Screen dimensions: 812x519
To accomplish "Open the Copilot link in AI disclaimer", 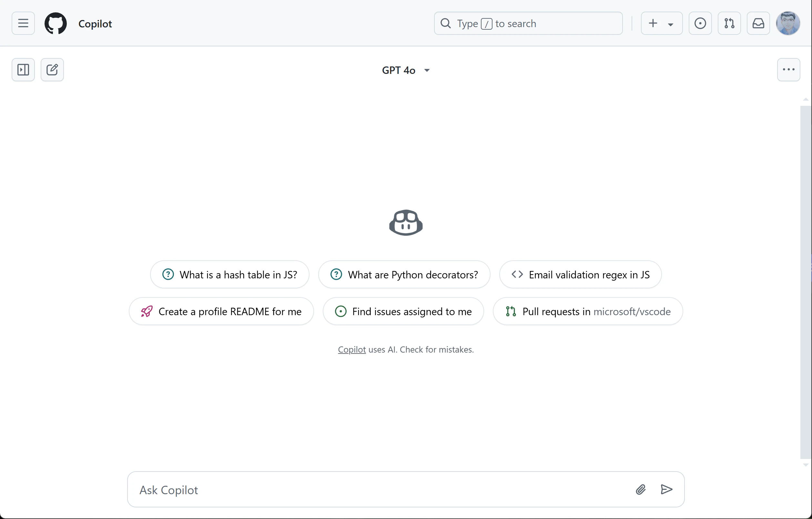I will [352, 349].
